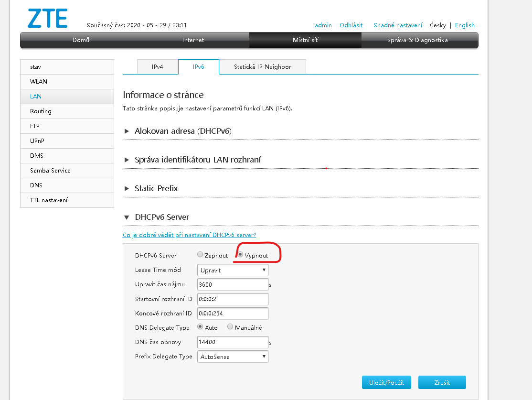532x400 pixels.
Task: Open the DHCPv6 server help link
Action: 190,235
